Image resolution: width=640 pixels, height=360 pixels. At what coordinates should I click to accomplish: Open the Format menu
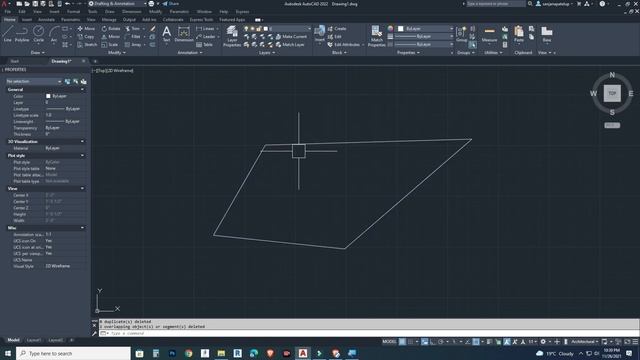tap(73, 12)
